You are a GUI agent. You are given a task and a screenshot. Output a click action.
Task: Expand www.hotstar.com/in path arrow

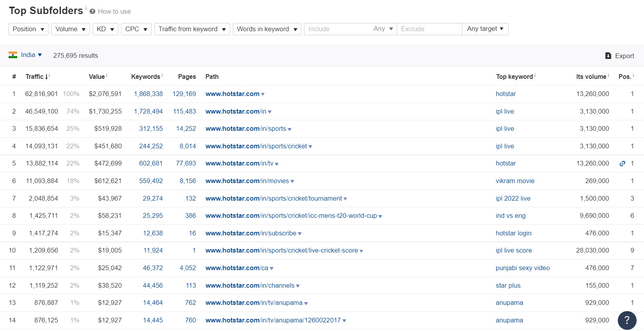coord(270,112)
